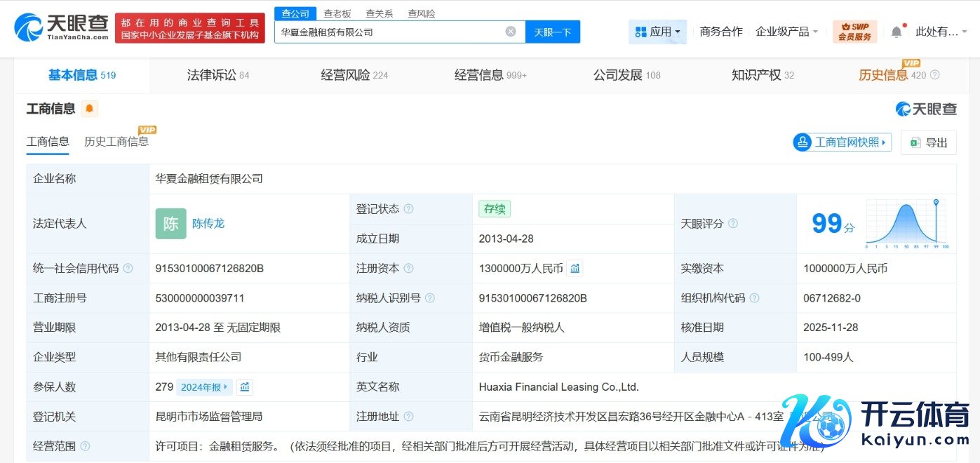Open the SVIP 会员服务 badge

(x=854, y=32)
